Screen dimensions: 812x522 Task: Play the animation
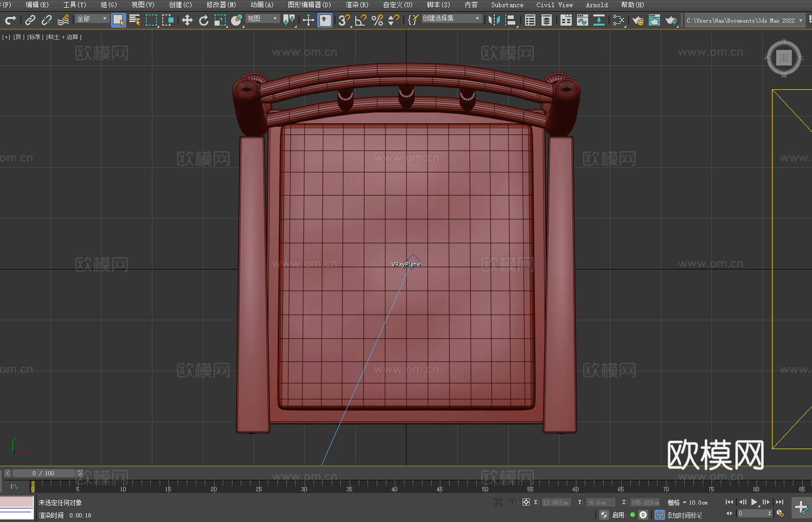coord(754,502)
